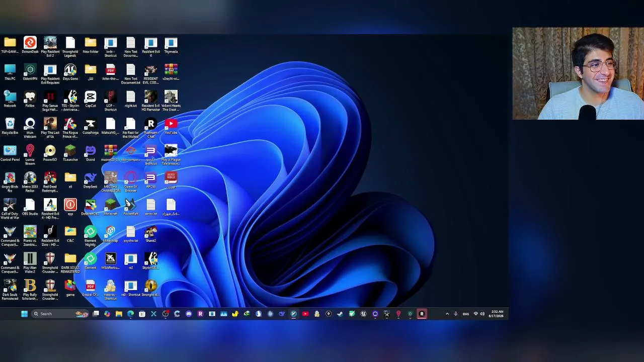Show hidden system tray icons

pos(447,314)
